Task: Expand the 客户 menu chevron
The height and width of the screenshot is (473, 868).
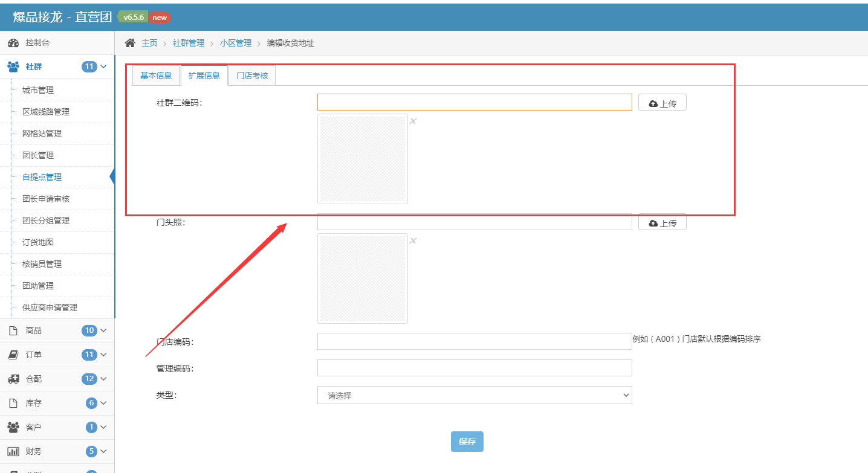Action: [103, 427]
